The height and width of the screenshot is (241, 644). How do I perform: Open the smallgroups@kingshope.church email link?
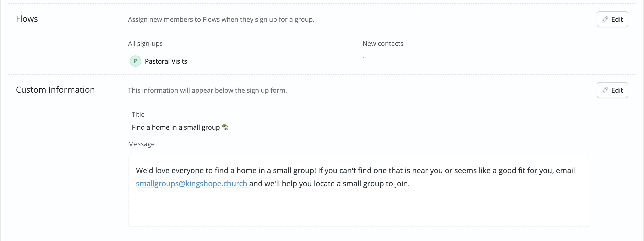192,183
